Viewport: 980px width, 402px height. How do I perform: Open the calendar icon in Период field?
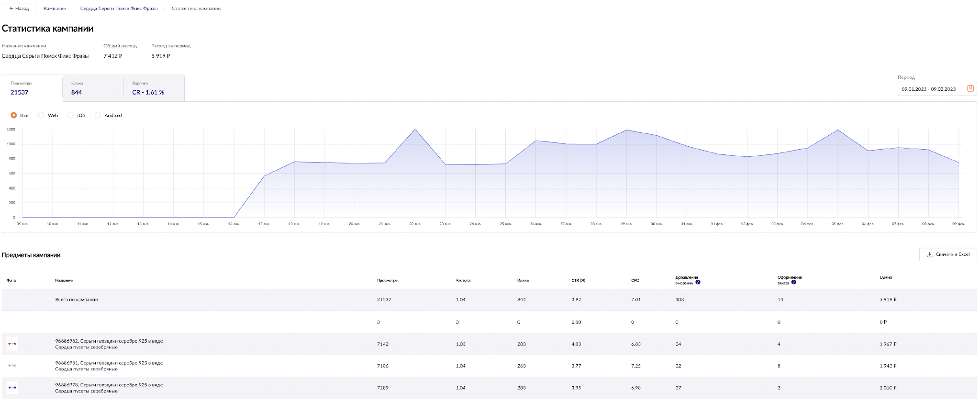(970, 88)
